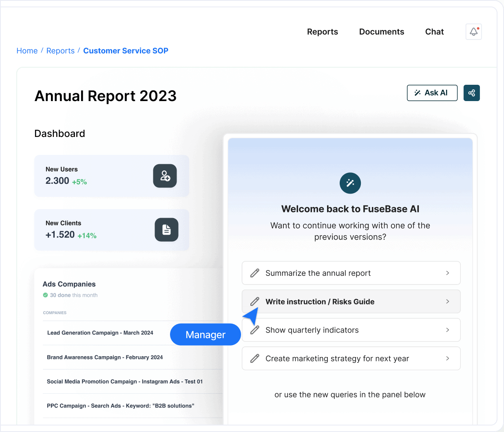This screenshot has height=432, width=504.
Task: Open the notifications bell icon
Action: coord(473,32)
